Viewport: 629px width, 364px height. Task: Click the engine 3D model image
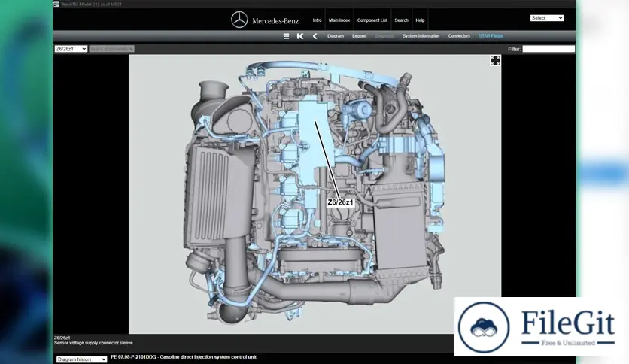(314, 194)
